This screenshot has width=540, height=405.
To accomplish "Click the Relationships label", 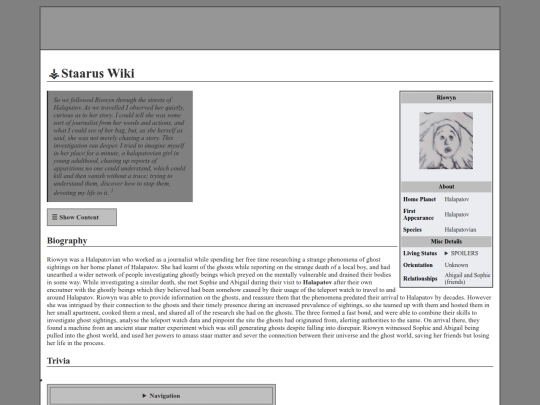I will tap(420, 278).
